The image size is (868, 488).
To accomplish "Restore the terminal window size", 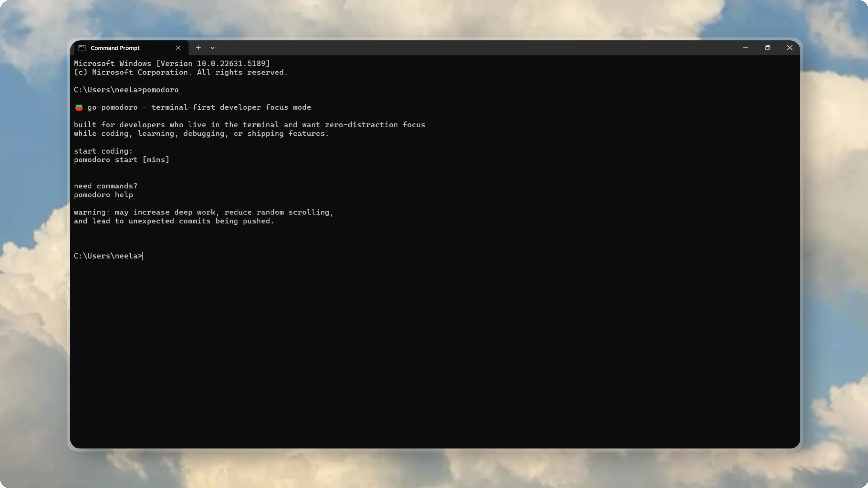I will (x=768, y=47).
